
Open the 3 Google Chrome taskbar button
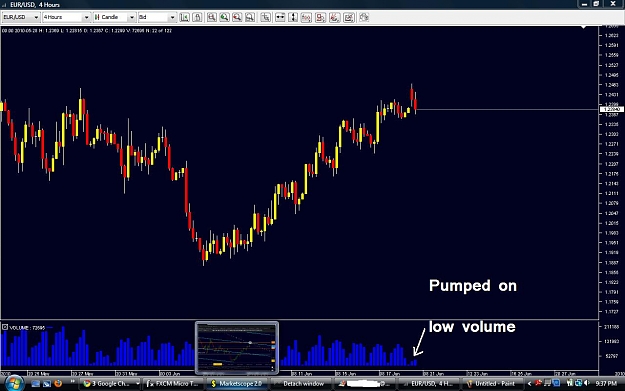tap(110, 384)
